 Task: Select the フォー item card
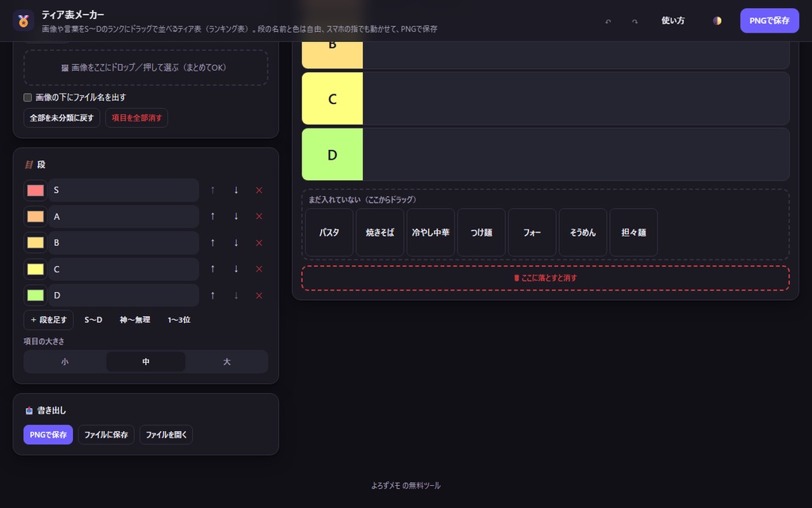coord(532,233)
